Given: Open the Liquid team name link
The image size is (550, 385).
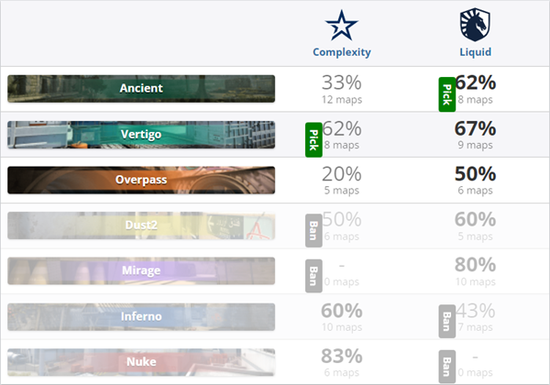Looking at the screenshot, I should pyautogui.click(x=475, y=52).
